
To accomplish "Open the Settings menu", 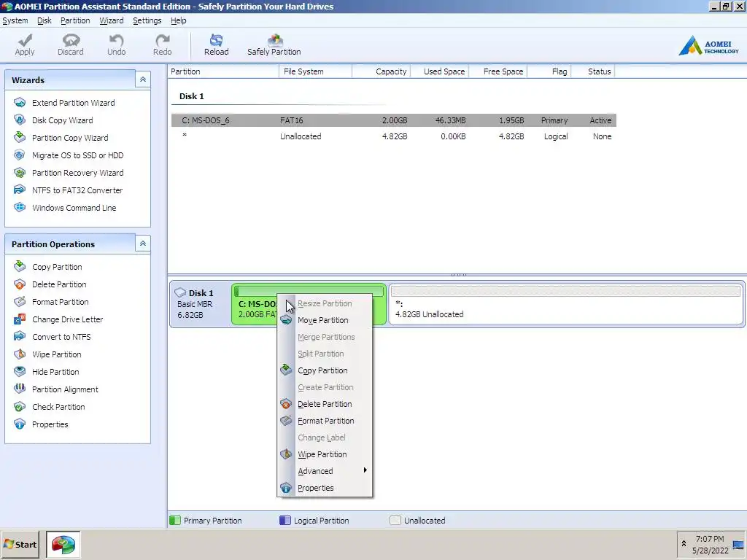I will point(147,20).
